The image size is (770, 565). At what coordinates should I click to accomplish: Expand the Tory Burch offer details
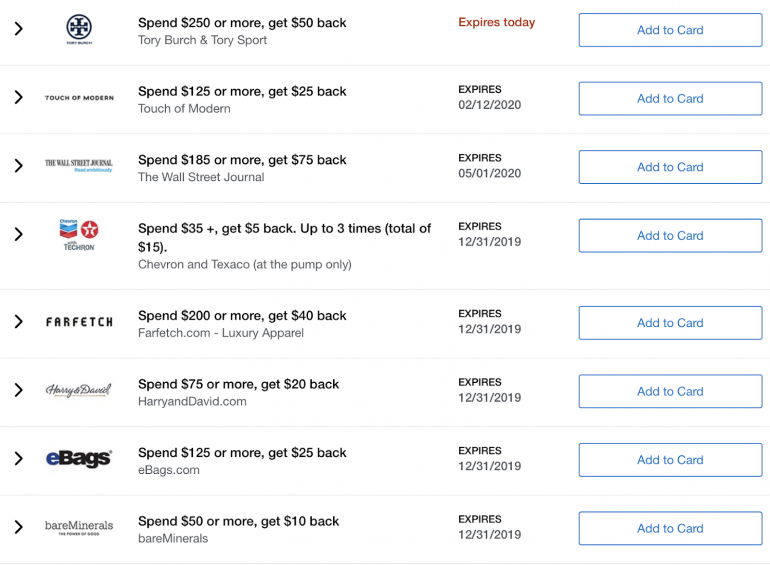pyautogui.click(x=18, y=30)
